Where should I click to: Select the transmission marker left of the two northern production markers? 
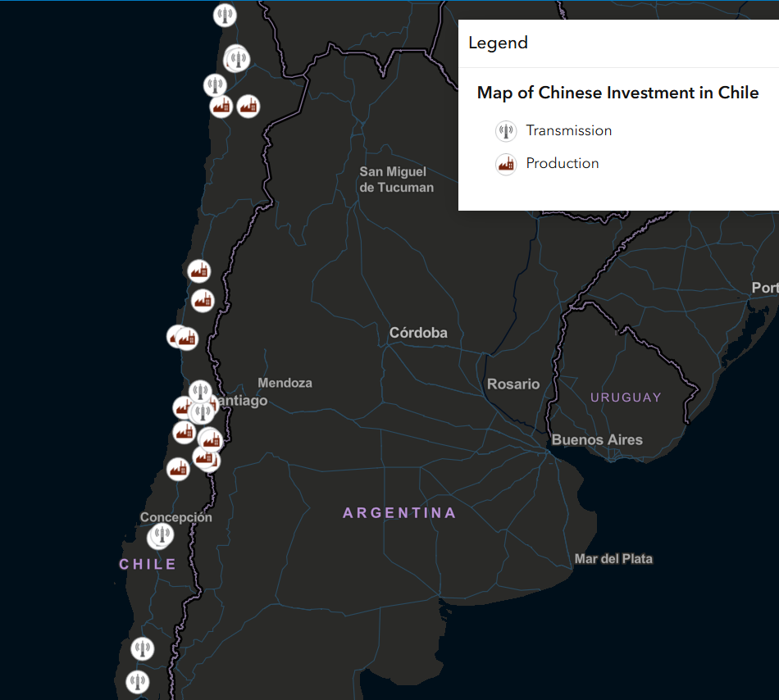(x=215, y=85)
